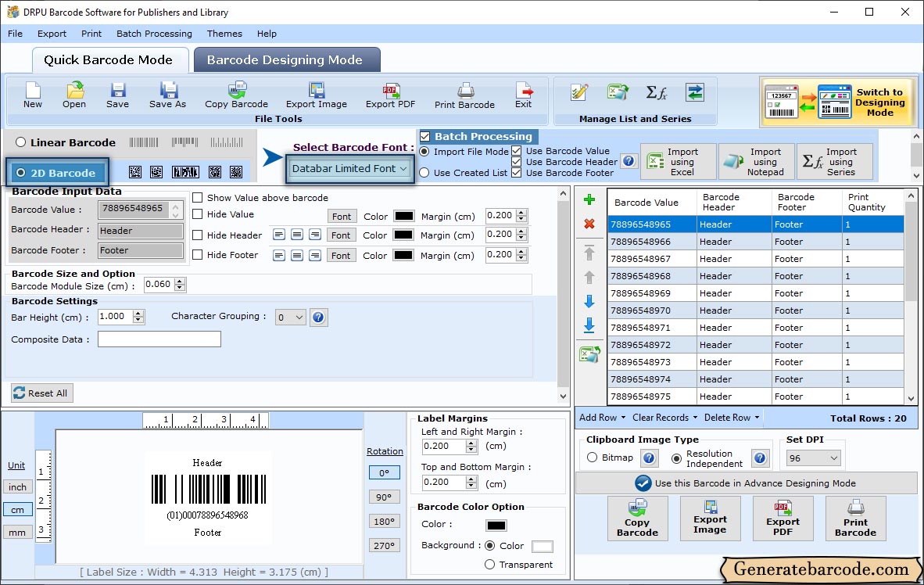Open the Themes menu

tap(224, 34)
